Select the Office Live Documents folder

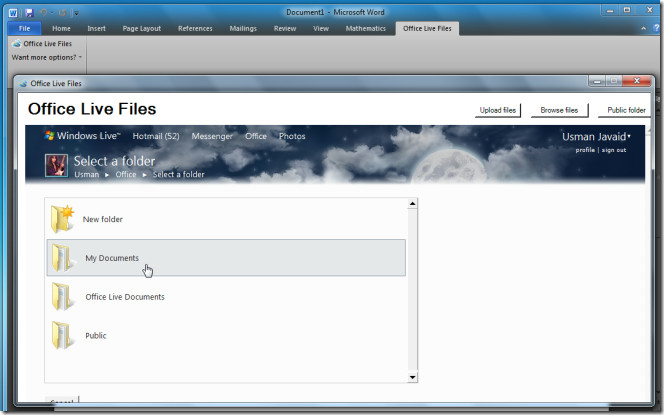pos(226,297)
